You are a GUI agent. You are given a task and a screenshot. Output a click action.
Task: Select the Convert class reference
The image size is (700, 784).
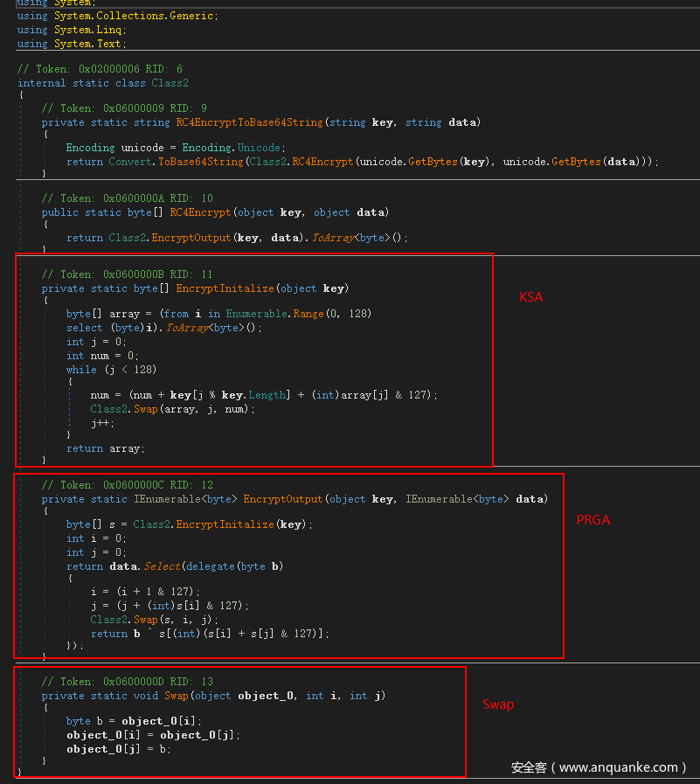[130, 162]
